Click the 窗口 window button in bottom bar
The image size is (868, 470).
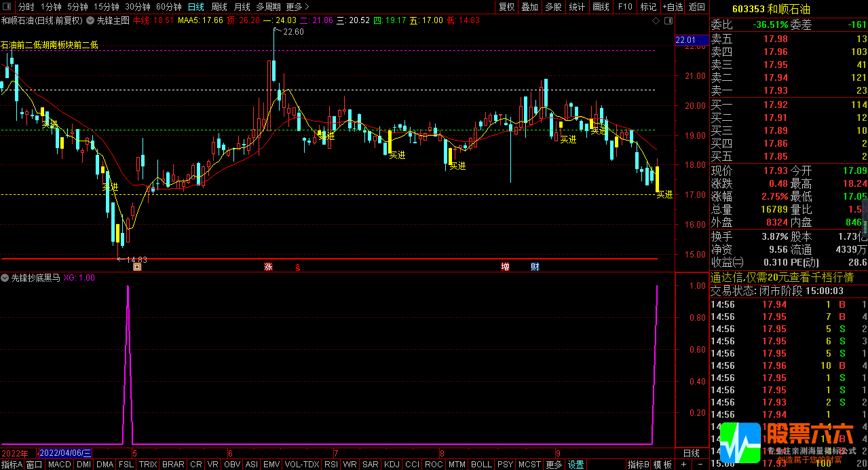pos(35,465)
